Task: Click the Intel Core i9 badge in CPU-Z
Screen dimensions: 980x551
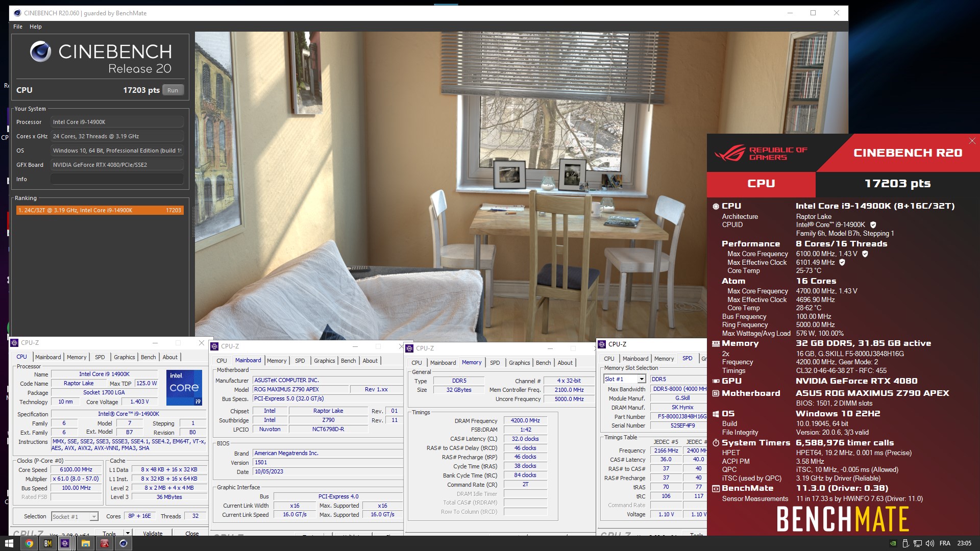Action: tap(184, 388)
